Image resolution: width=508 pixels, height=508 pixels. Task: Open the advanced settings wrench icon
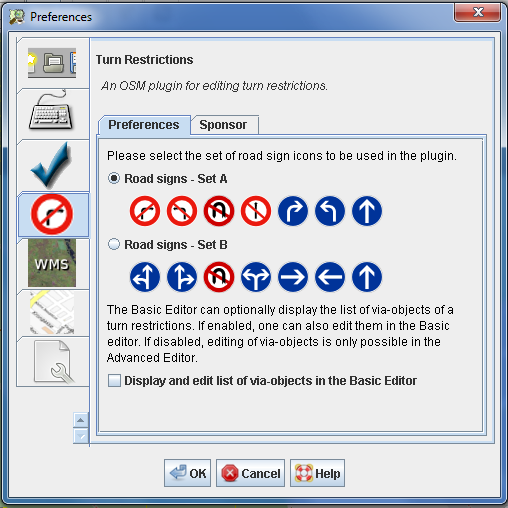coord(52,362)
